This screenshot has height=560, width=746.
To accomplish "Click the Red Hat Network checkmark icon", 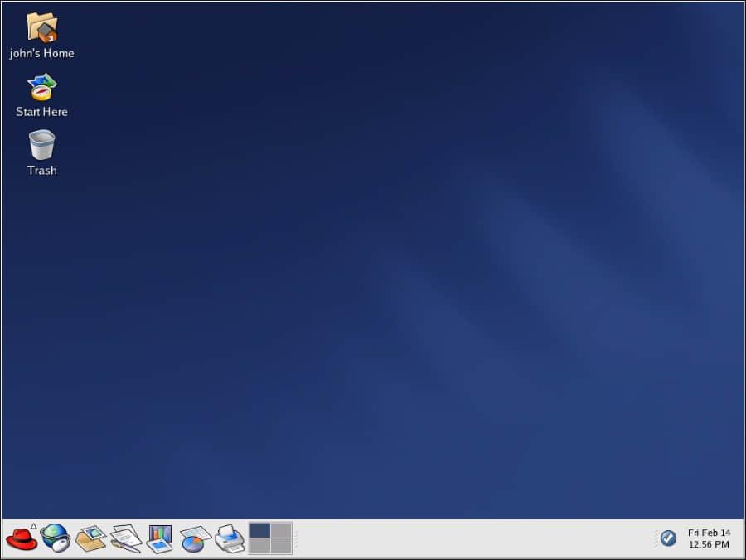I will pos(668,538).
